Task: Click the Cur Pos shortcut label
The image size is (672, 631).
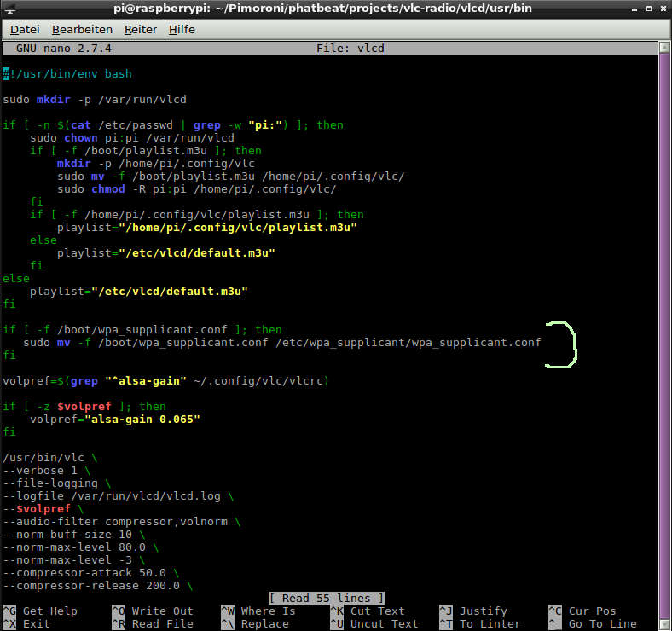Action: coord(592,611)
